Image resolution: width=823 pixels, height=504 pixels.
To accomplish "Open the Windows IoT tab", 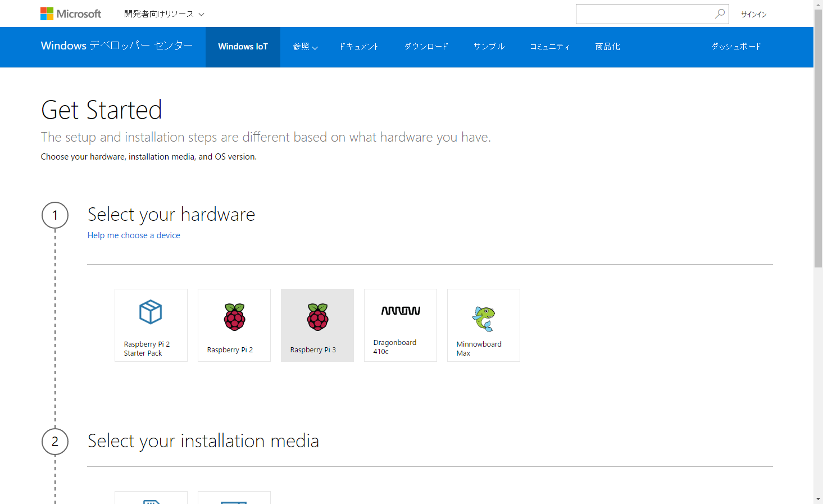I will 243,47.
